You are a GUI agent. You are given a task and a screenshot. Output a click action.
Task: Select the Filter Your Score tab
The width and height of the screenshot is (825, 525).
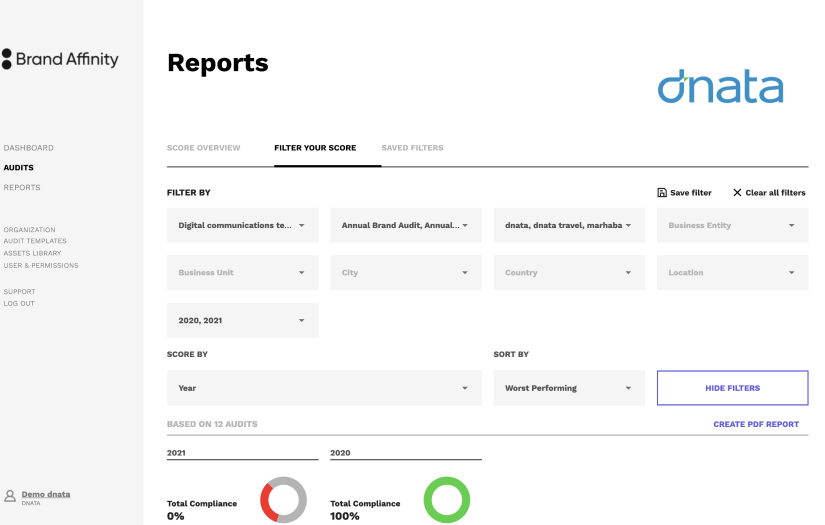point(315,148)
